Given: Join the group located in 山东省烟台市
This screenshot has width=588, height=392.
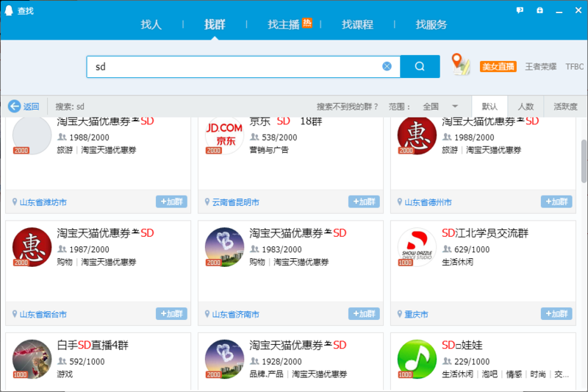Looking at the screenshot, I should coord(171,314).
